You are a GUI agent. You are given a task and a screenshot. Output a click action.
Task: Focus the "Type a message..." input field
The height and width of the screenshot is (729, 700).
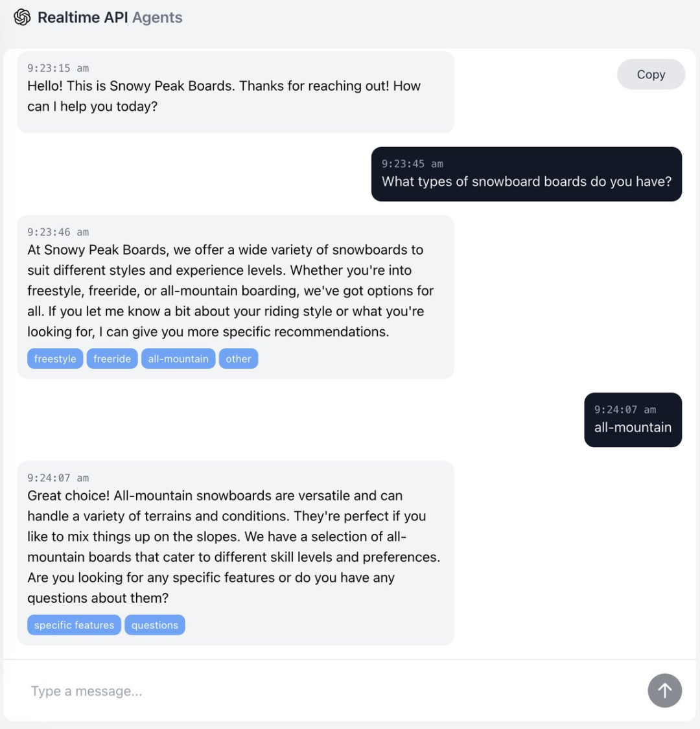tap(324, 691)
